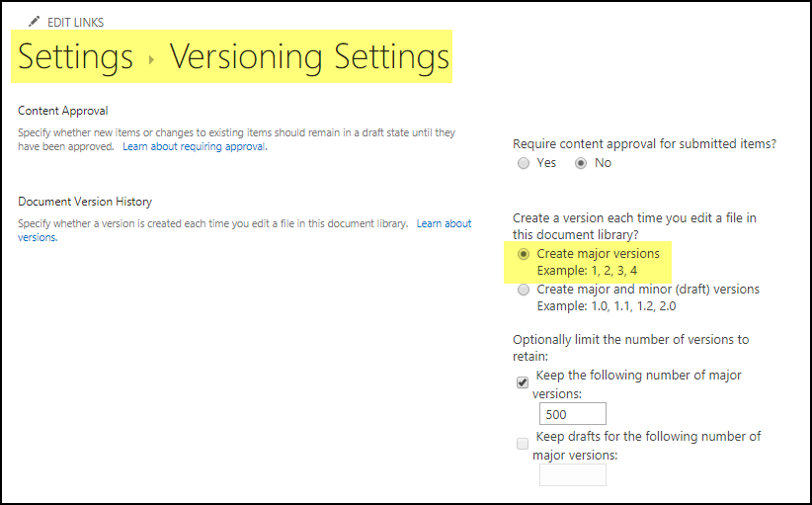Click the empty drafts version count field
This screenshot has height=505, width=812.
click(x=572, y=474)
